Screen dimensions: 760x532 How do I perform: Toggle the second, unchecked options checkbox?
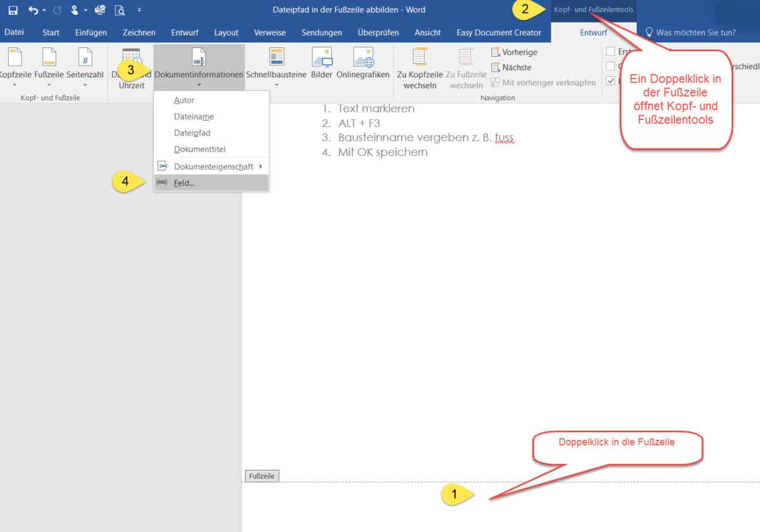pyautogui.click(x=611, y=66)
